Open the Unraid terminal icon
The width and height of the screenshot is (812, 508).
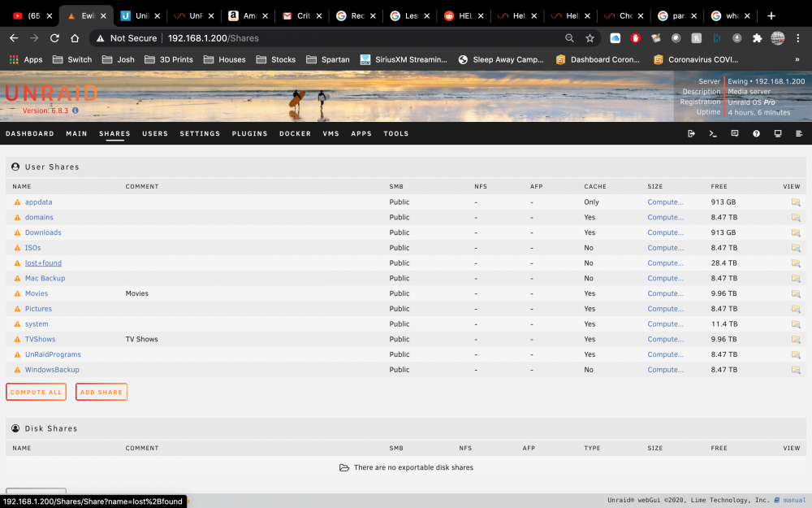tap(713, 134)
